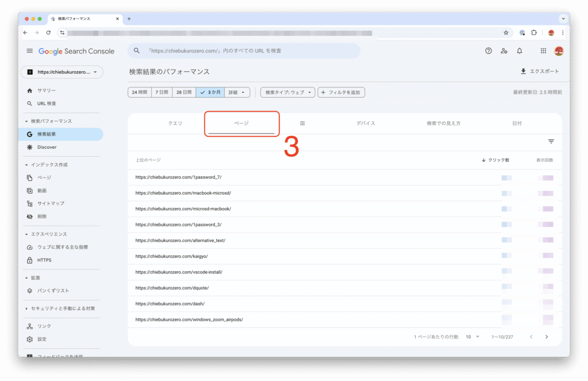Open the 詳細 date range dropdown

point(237,93)
